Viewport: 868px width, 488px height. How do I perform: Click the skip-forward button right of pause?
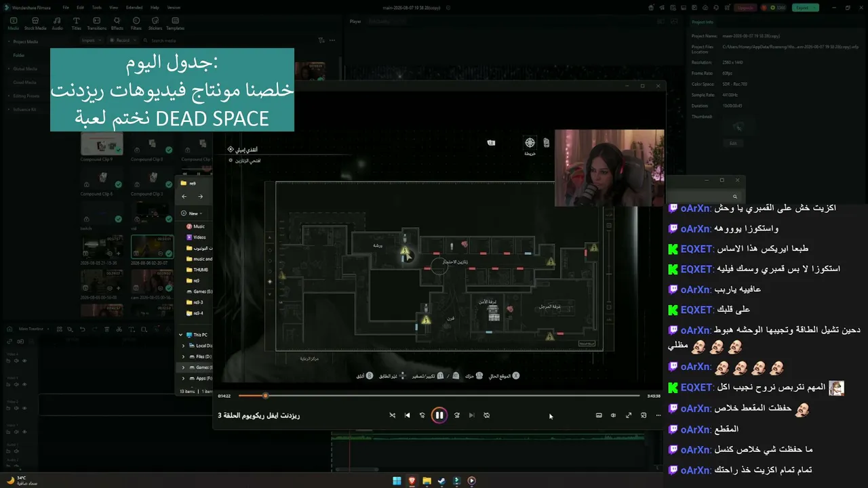(456, 415)
